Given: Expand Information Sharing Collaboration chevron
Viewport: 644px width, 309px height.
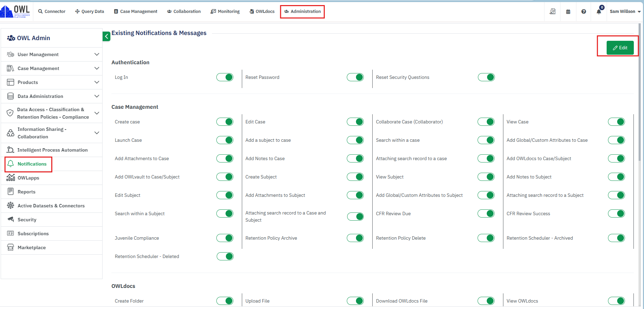Looking at the screenshot, I should coord(97,133).
